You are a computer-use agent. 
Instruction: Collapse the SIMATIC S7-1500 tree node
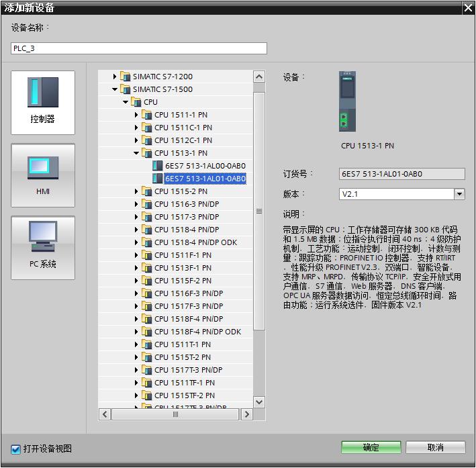(114, 89)
